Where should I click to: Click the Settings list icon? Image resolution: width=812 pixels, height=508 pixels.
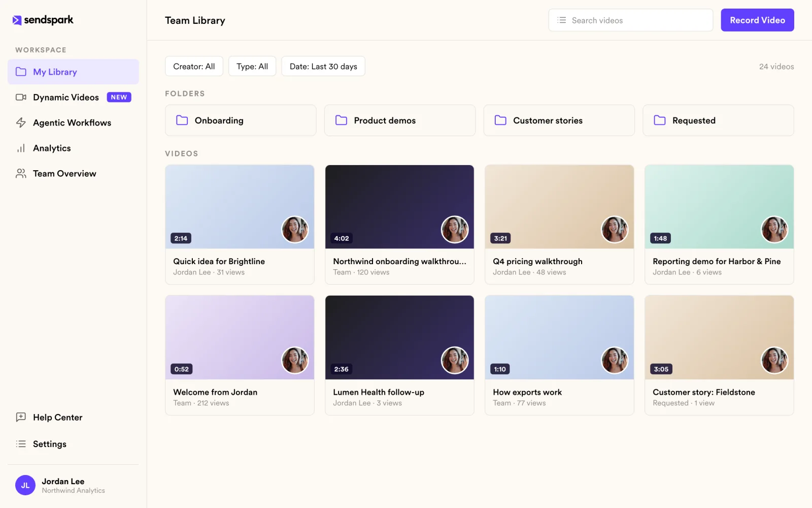tap(21, 444)
